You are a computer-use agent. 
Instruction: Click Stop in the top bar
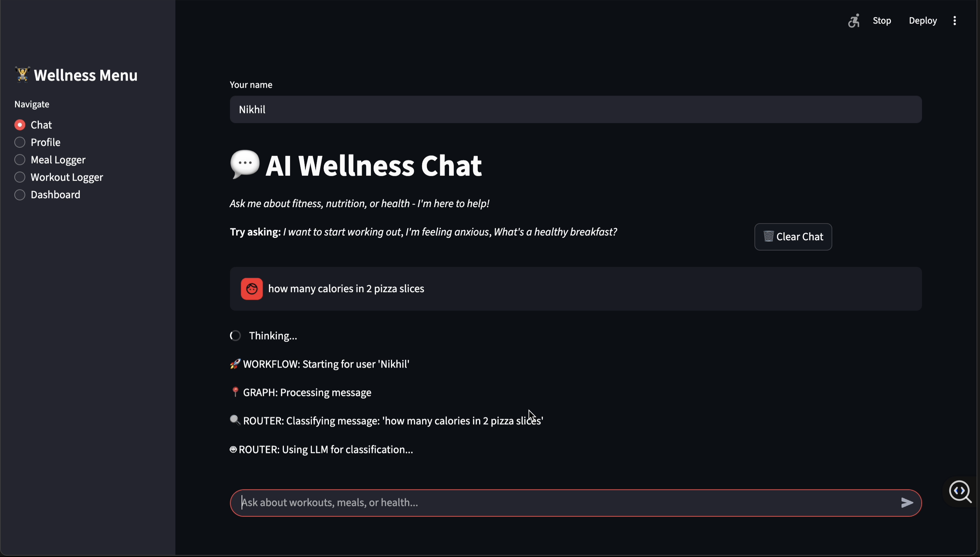882,21
